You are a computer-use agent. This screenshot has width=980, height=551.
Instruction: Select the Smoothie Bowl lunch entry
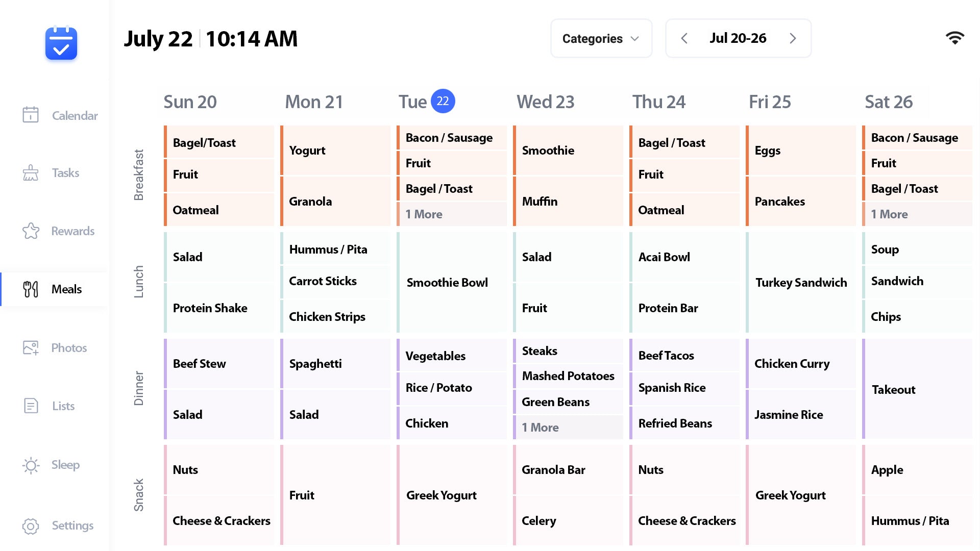click(448, 282)
